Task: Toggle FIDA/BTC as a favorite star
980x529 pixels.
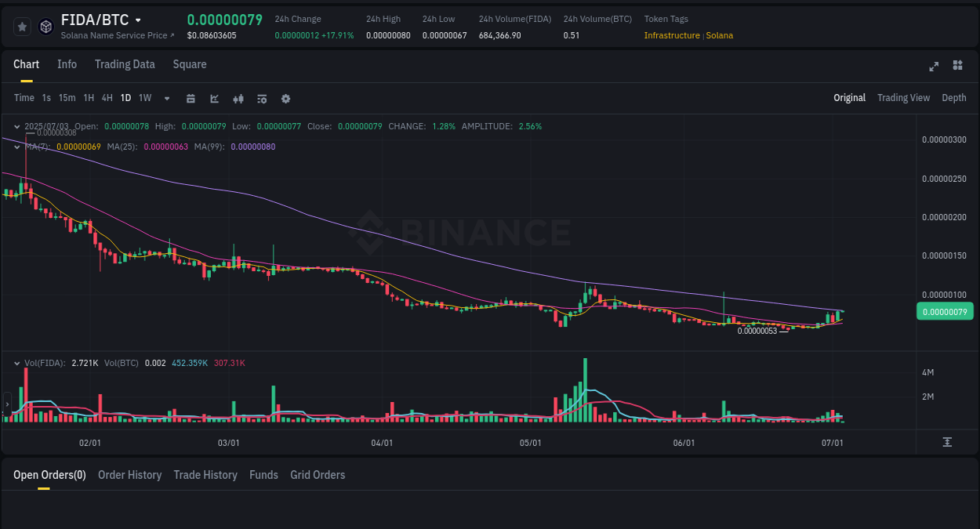Action: [22, 26]
